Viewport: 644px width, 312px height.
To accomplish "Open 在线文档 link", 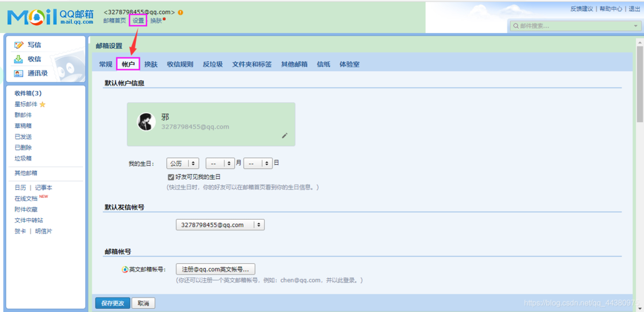I will (x=26, y=198).
